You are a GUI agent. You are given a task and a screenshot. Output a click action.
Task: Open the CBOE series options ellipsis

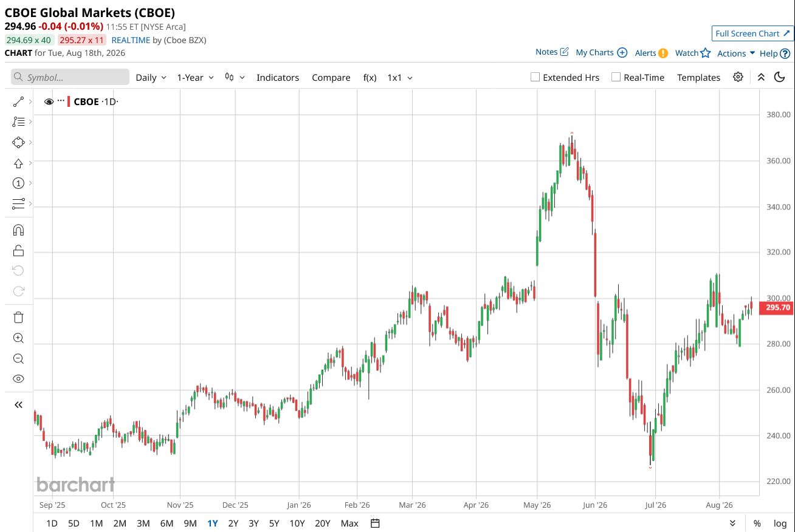[61, 101]
